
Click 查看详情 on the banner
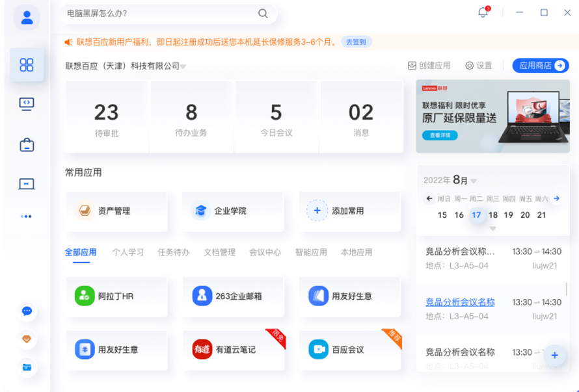(440, 135)
